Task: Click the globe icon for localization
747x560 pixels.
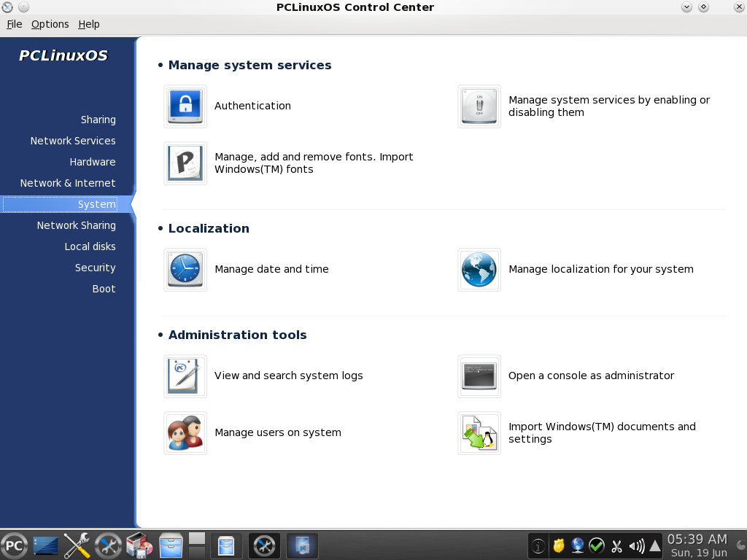Action: 479,270
